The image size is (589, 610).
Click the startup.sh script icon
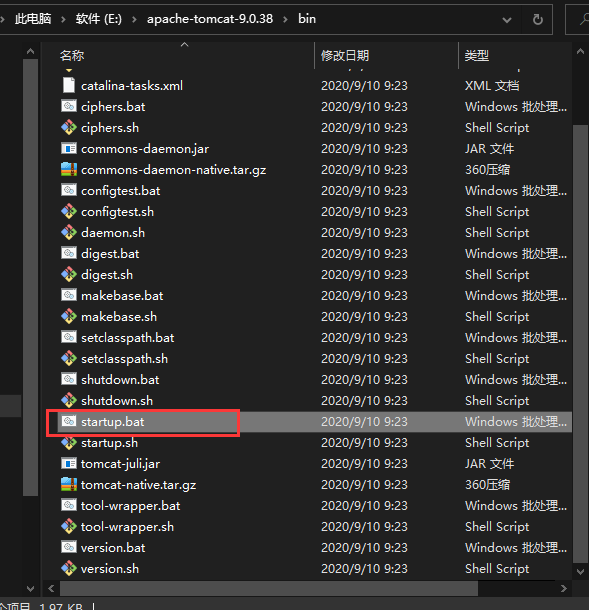[69, 442]
